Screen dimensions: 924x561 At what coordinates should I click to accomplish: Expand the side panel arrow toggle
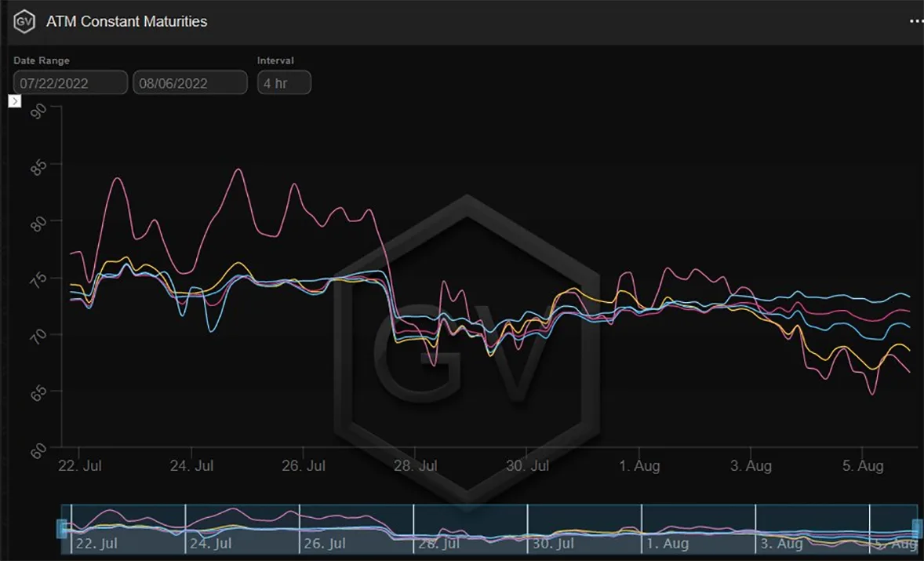(x=15, y=101)
